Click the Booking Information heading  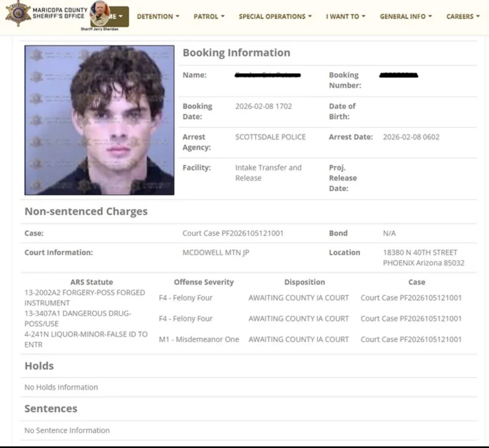click(236, 53)
